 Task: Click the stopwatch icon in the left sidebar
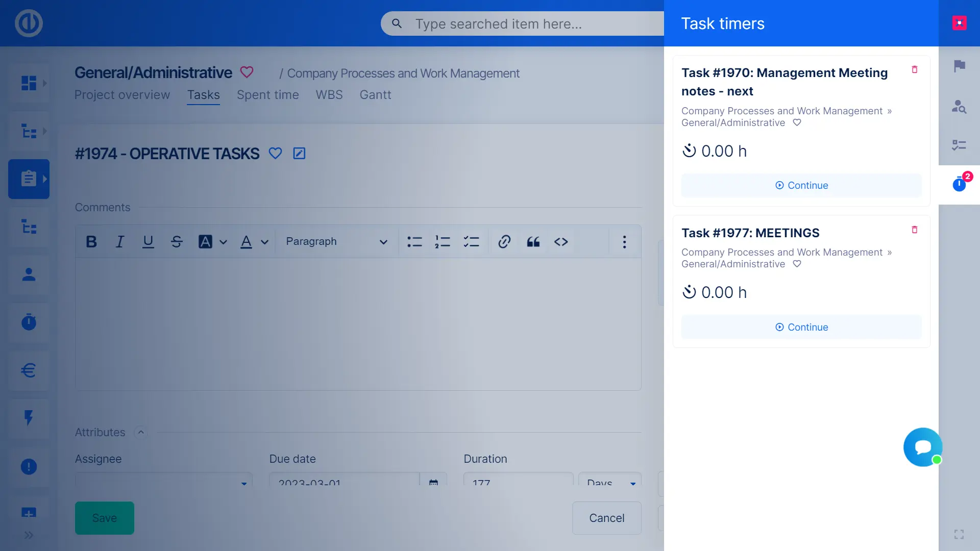(x=29, y=322)
